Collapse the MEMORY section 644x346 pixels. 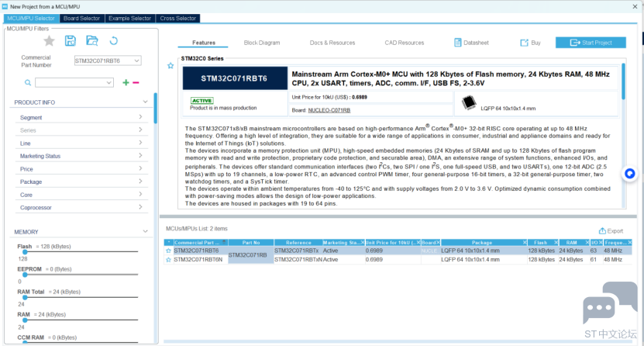145,231
